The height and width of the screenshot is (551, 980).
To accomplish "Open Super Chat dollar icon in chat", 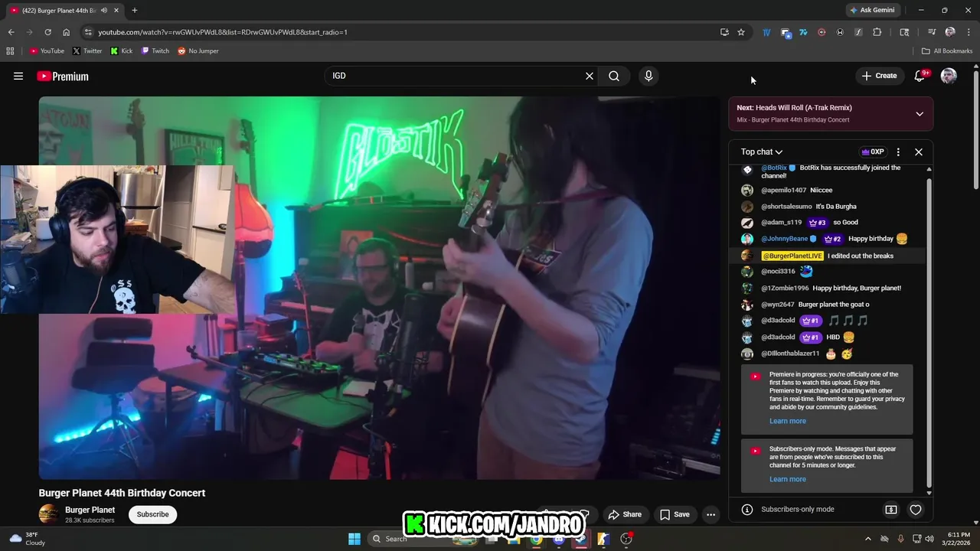I will click(891, 510).
